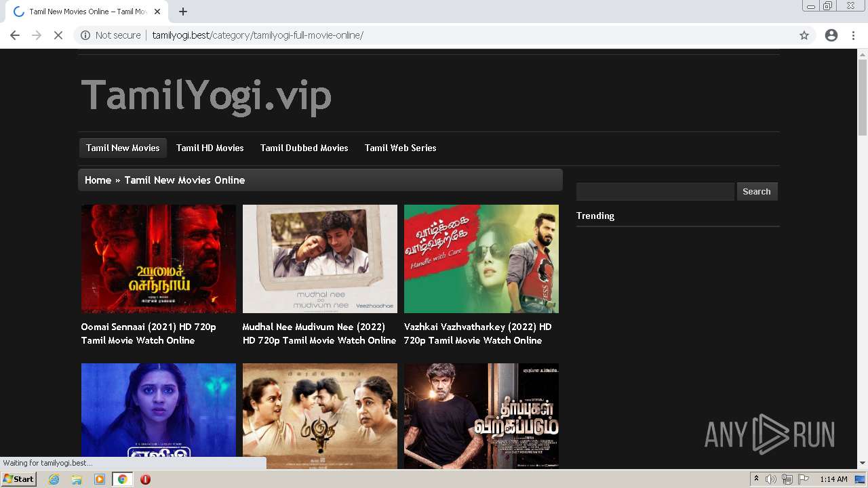Open the poster with bull and three faces
Viewport: 868px width, 488px height.
320,415
